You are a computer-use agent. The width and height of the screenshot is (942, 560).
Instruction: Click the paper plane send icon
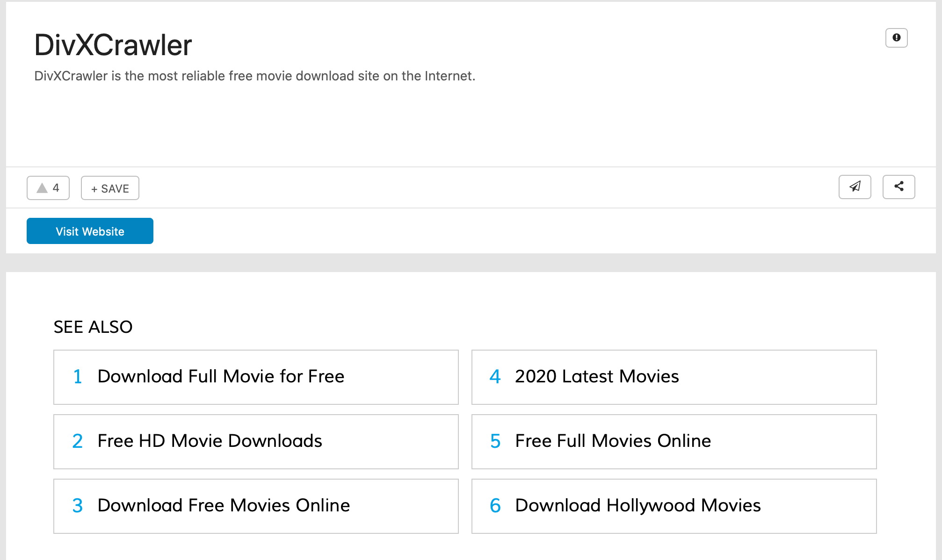tap(855, 187)
